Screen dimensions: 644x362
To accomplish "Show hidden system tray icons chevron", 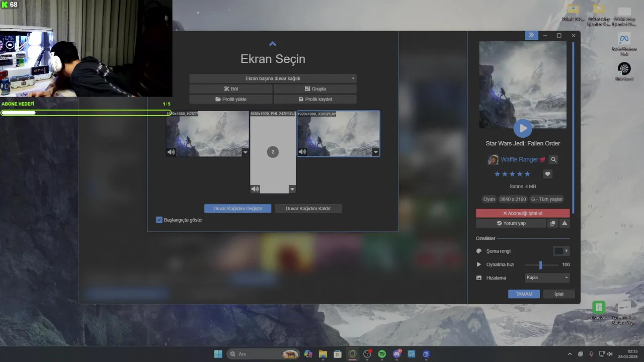I will point(570,354).
